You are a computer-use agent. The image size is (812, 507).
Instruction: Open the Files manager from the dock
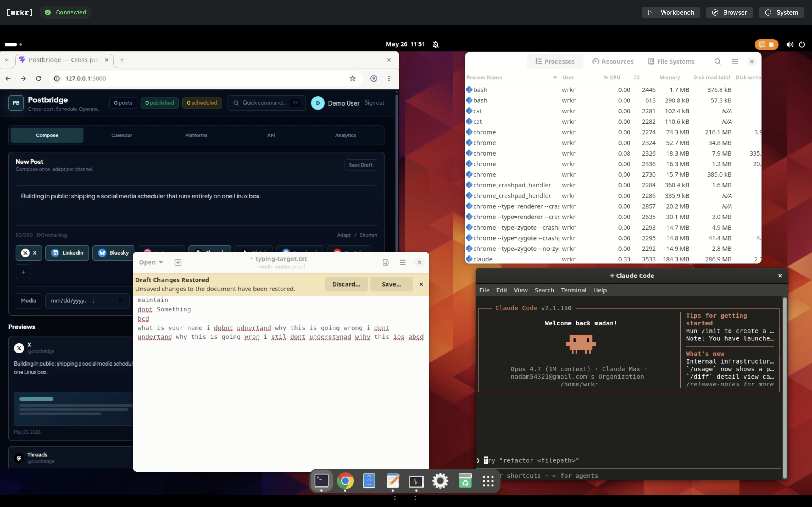pyautogui.click(x=369, y=481)
